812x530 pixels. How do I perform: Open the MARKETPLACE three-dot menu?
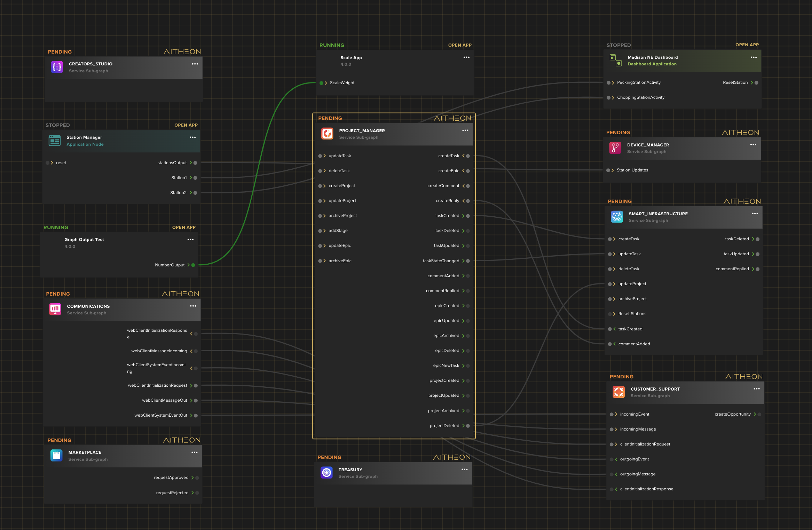195,452
